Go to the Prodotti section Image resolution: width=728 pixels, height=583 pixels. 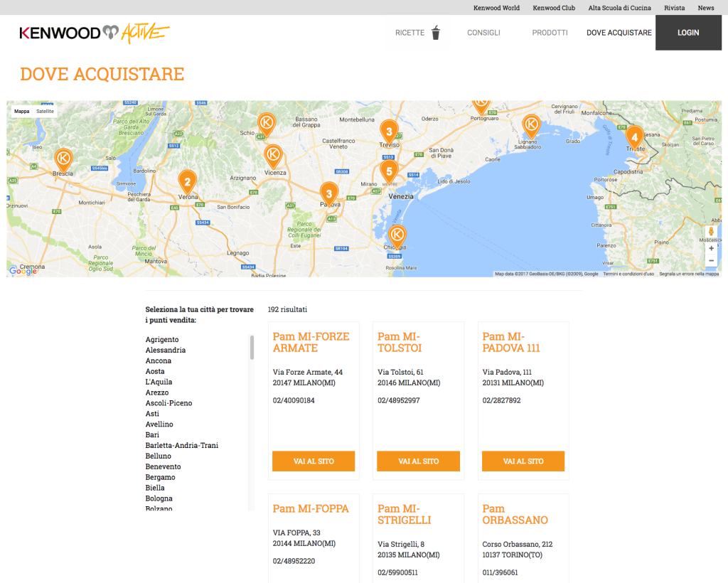550,33
